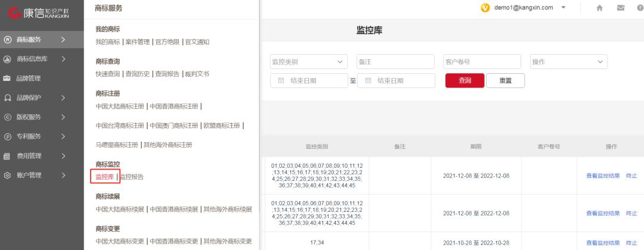Open 中国香港商标续展 link

[174, 209]
